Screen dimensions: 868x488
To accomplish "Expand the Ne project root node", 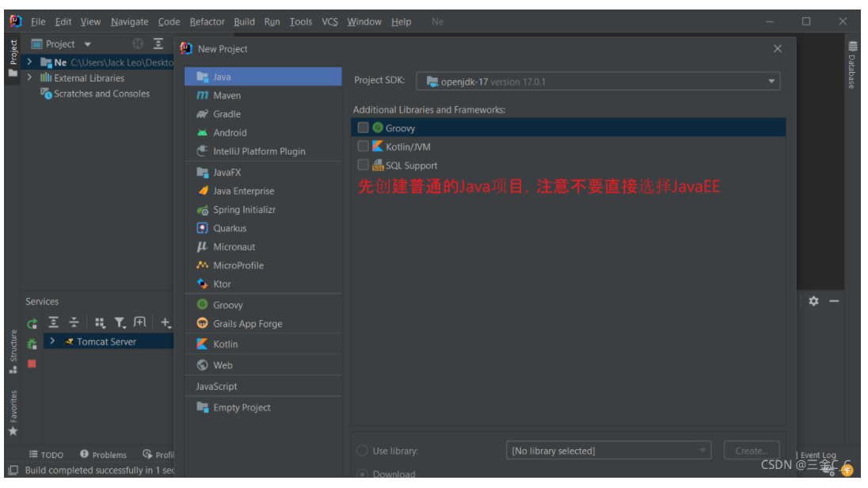I will pyautogui.click(x=30, y=62).
